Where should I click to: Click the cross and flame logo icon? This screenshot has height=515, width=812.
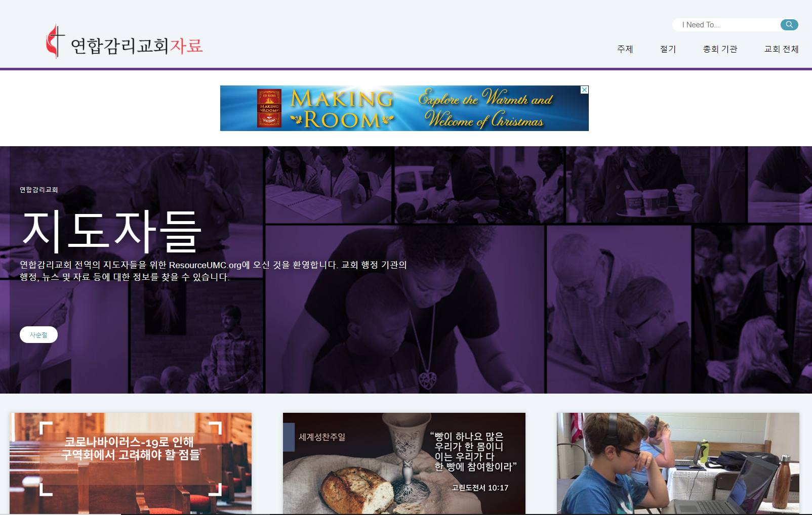[x=55, y=41]
